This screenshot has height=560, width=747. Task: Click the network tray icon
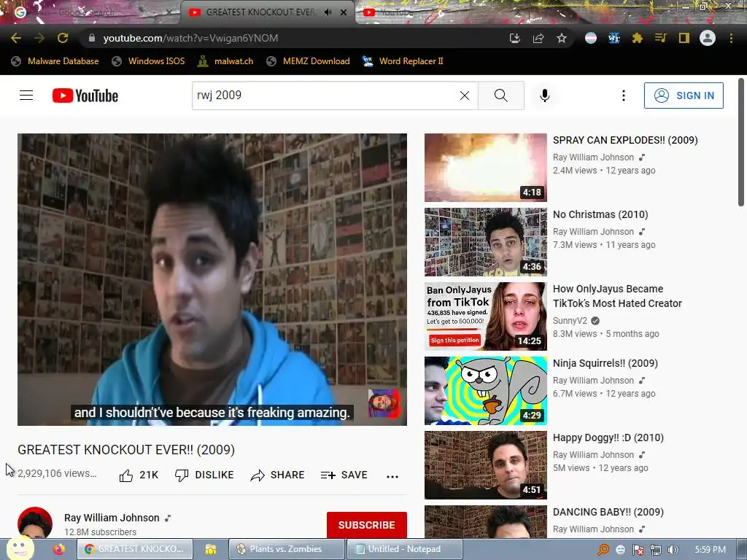point(656,550)
